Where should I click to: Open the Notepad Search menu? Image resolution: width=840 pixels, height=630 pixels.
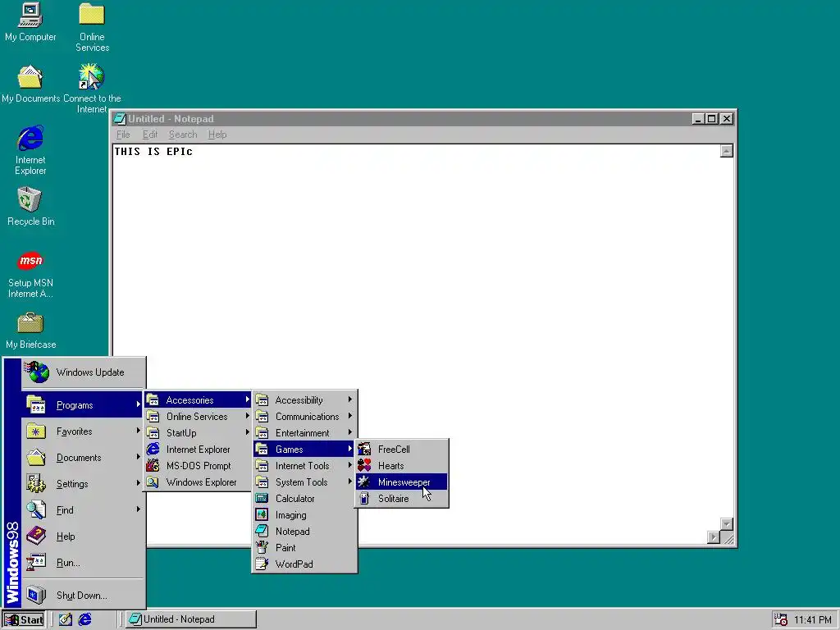183,135
